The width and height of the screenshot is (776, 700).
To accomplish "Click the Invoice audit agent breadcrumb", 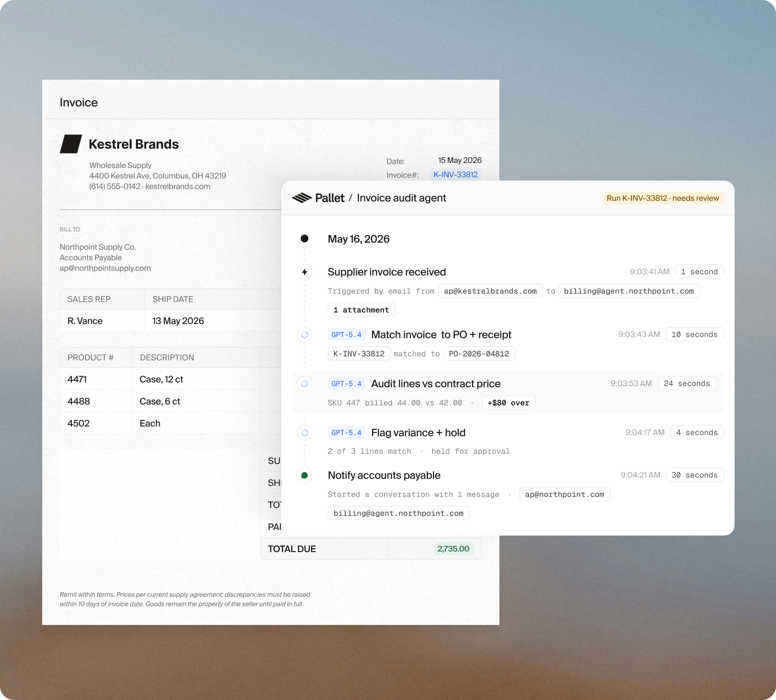I will click(401, 198).
